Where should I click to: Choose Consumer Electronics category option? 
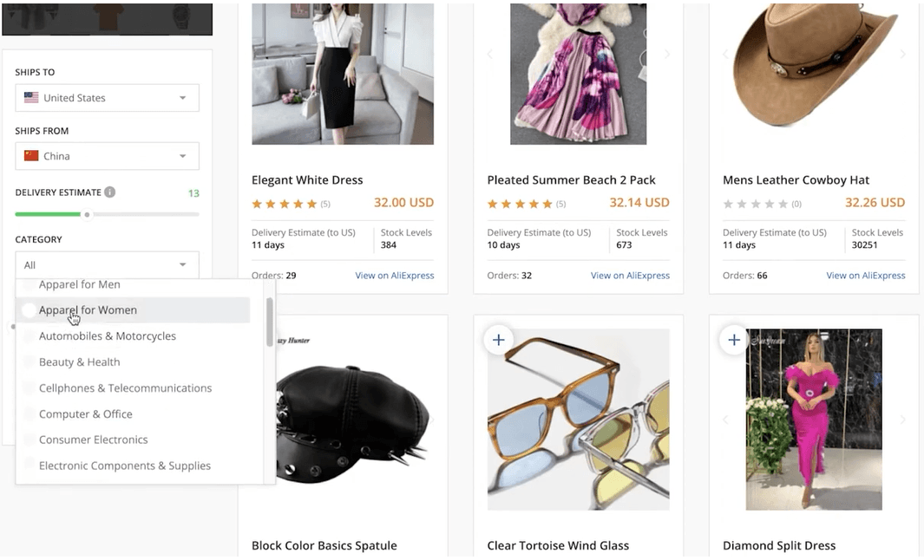pos(93,440)
